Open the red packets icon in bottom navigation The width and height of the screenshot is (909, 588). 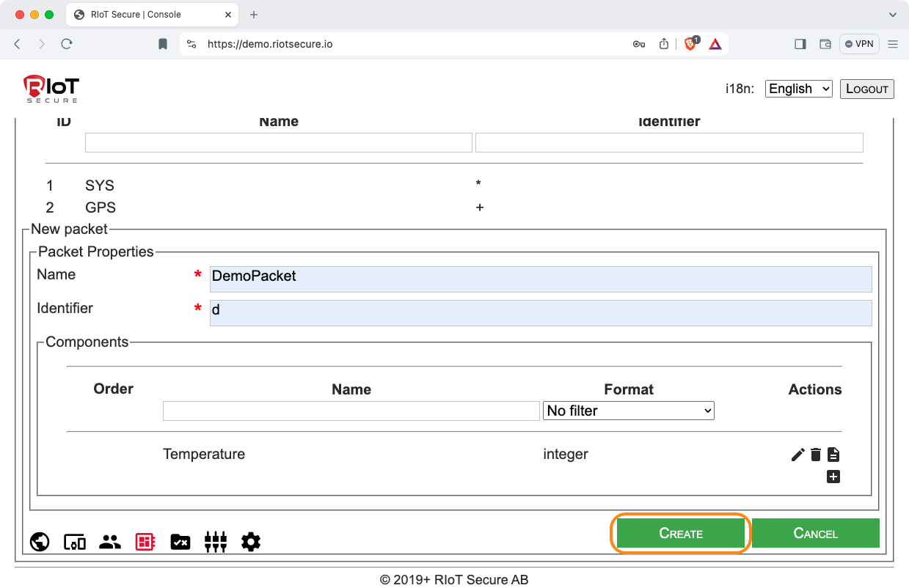[x=145, y=542]
